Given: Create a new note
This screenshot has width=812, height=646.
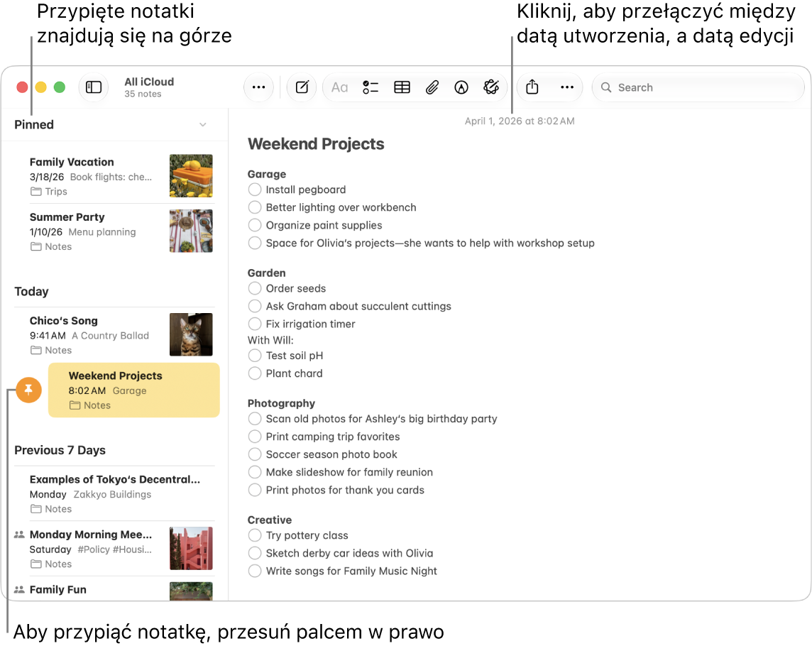Looking at the screenshot, I should click(302, 87).
